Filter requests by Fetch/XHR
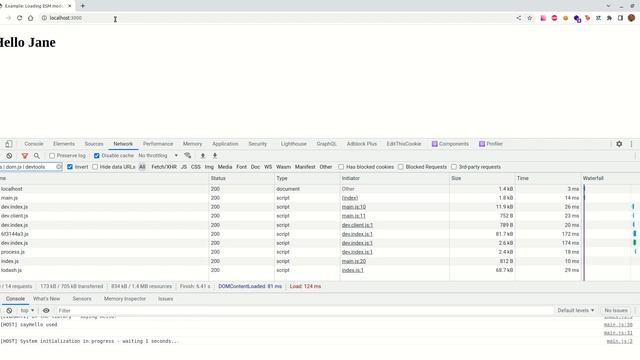This screenshot has height=360, width=640. (x=164, y=167)
